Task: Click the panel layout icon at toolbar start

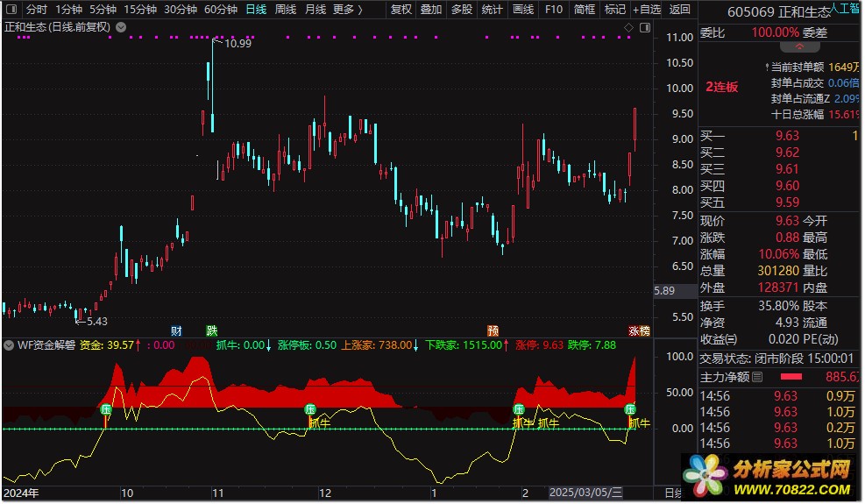Action: click(11, 10)
